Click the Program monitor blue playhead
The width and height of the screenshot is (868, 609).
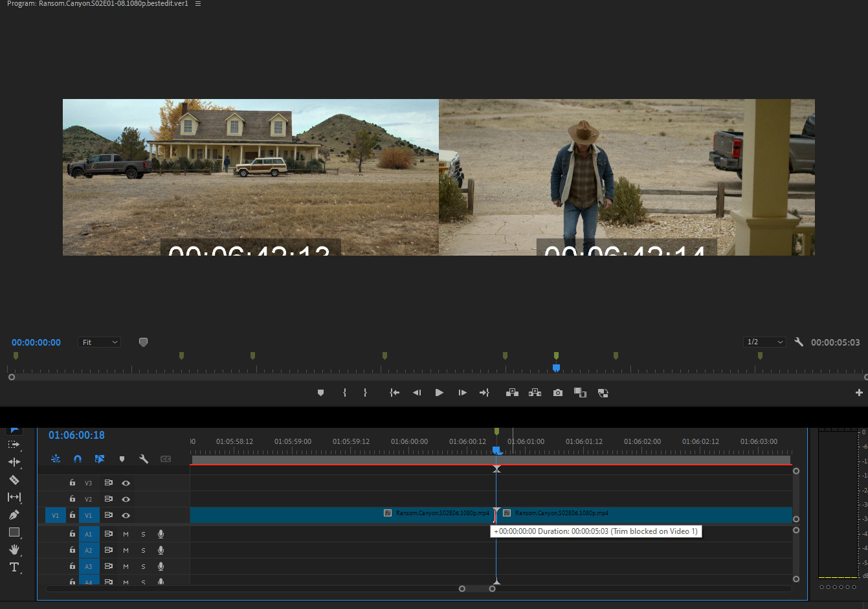(x=556, y=368)
